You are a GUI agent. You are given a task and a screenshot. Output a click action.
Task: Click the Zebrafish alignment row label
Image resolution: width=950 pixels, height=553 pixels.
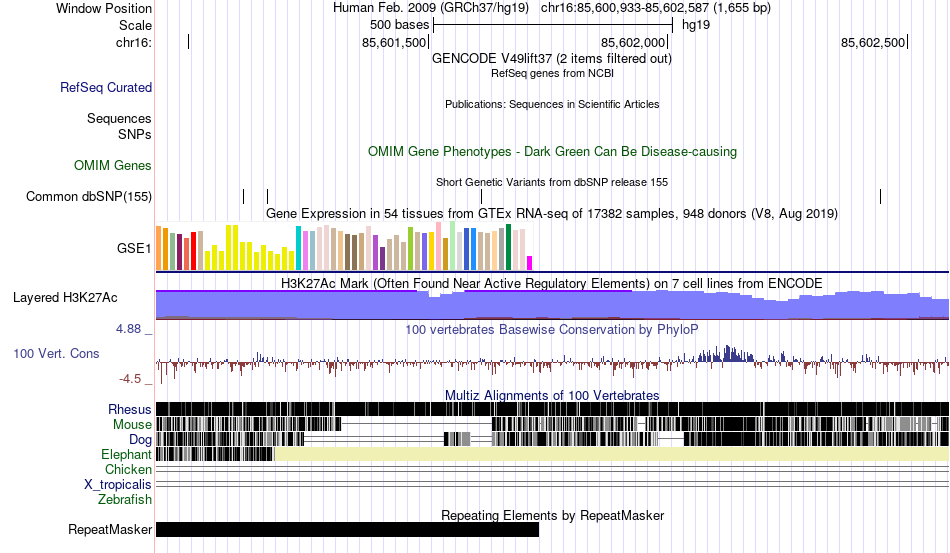coord(125,499)
